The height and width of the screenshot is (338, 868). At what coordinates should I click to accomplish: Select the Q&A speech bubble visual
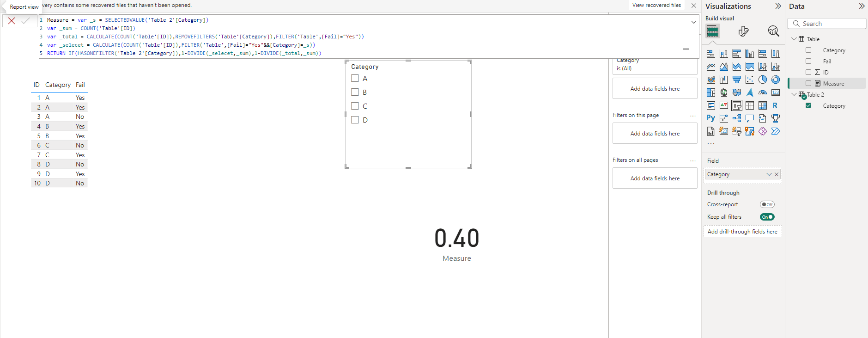pos(750,118)
